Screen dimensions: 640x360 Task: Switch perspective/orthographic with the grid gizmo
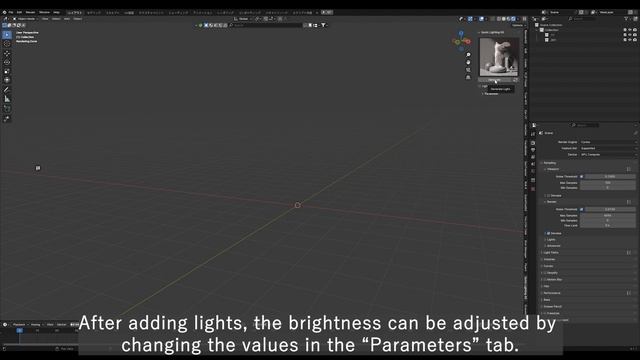click(468, 77)
